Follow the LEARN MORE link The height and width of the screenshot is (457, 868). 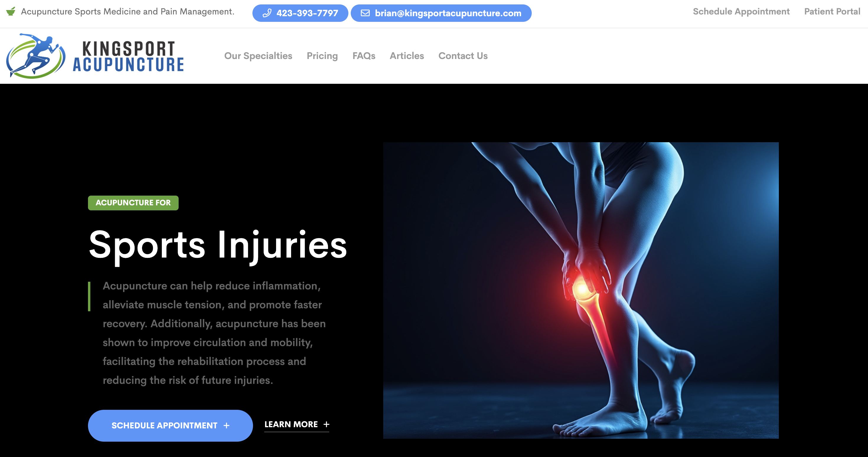296,425
